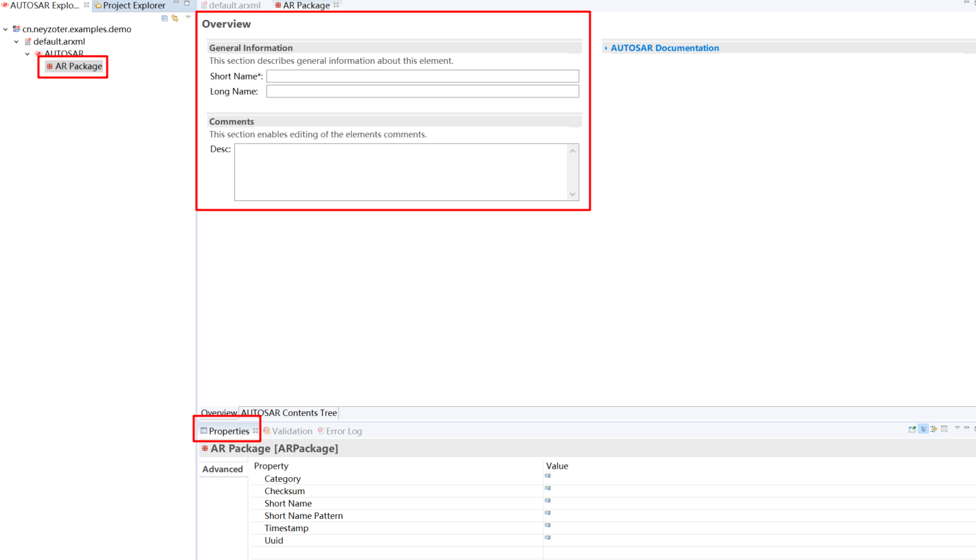Click the Long Name input field
976x560 pixels.
pos(422,91)
